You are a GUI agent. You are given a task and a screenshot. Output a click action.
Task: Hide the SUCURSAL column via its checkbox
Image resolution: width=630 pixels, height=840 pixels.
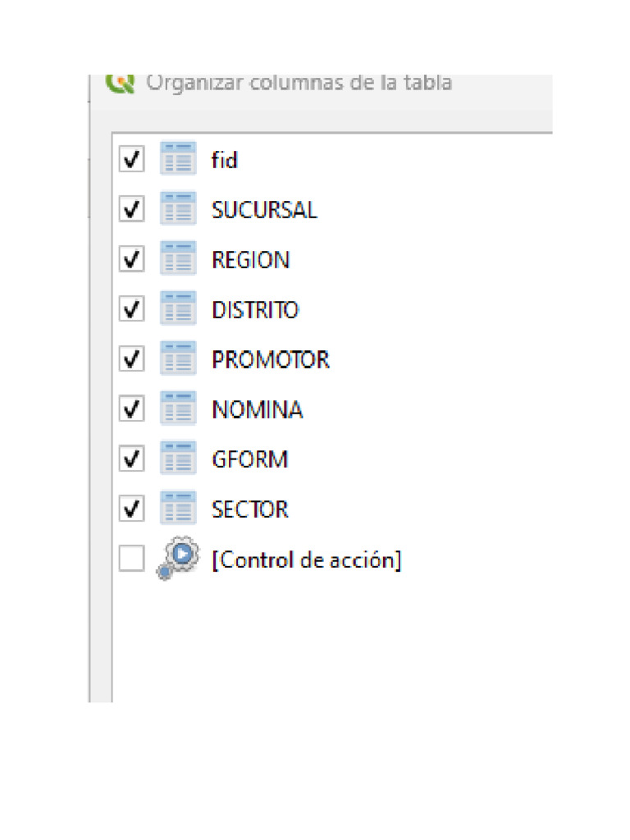pyautogui.click(x=131, y=209)
